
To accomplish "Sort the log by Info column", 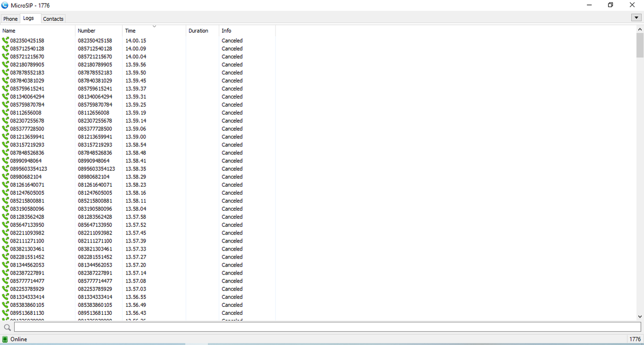I will 248,31.
